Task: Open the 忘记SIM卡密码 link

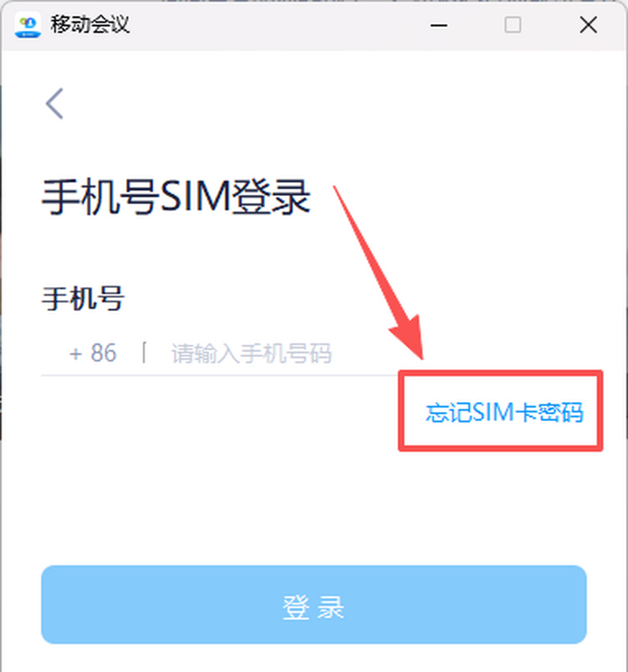Action: (504, 412)
